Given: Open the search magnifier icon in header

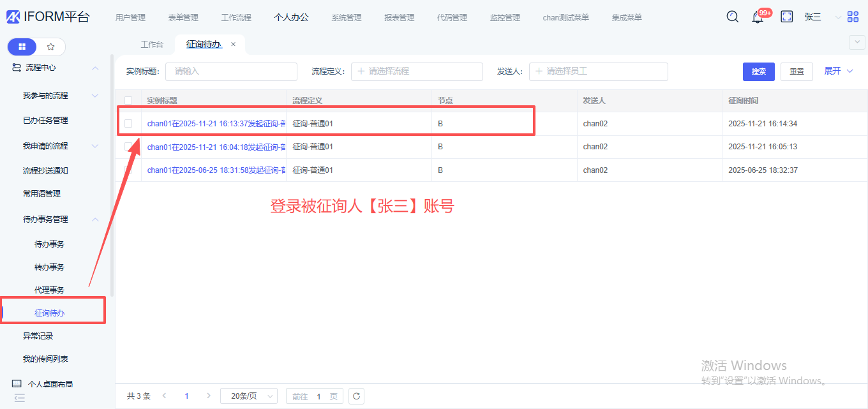Looking at the screenshot, I should 733,17.
